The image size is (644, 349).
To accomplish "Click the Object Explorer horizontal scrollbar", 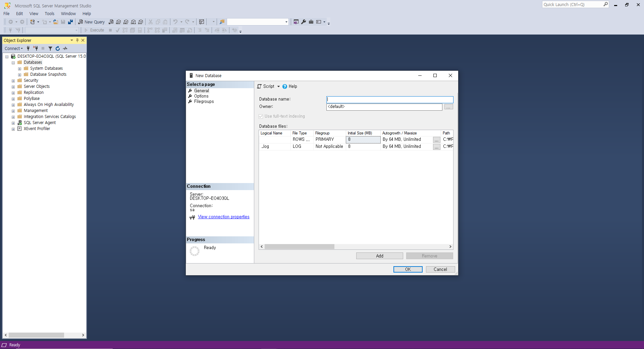I will coord(44,335).
